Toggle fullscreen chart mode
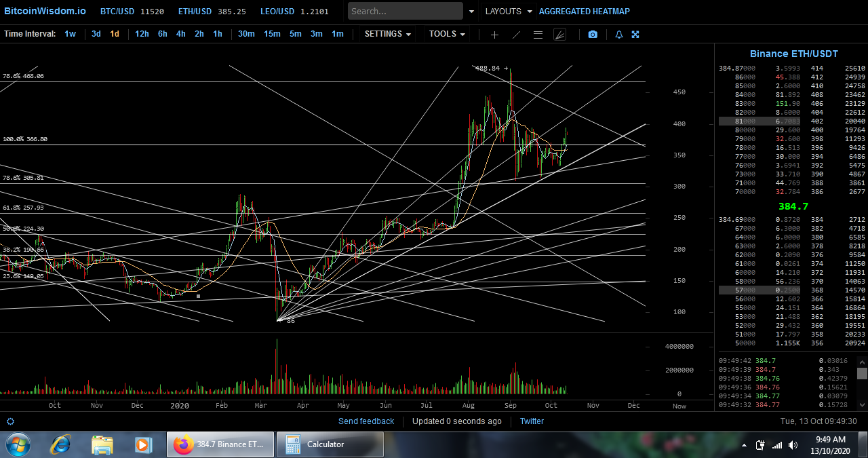 (x=635, y=35)
